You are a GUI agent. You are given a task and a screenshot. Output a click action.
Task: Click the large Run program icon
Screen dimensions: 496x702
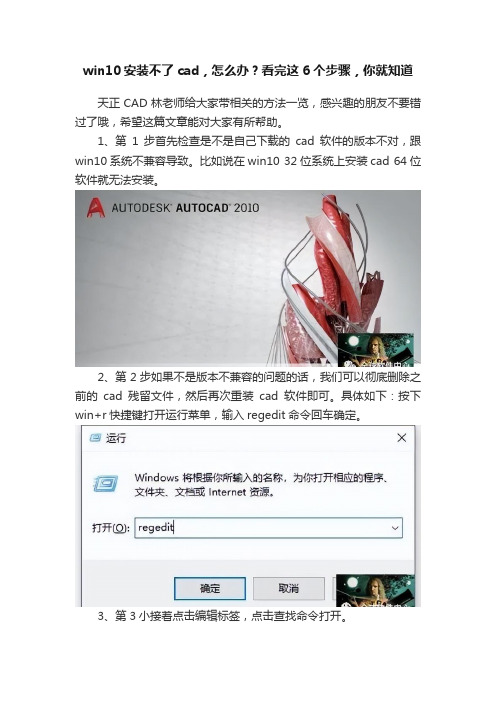pyautogui.click(x=106, y=484)
